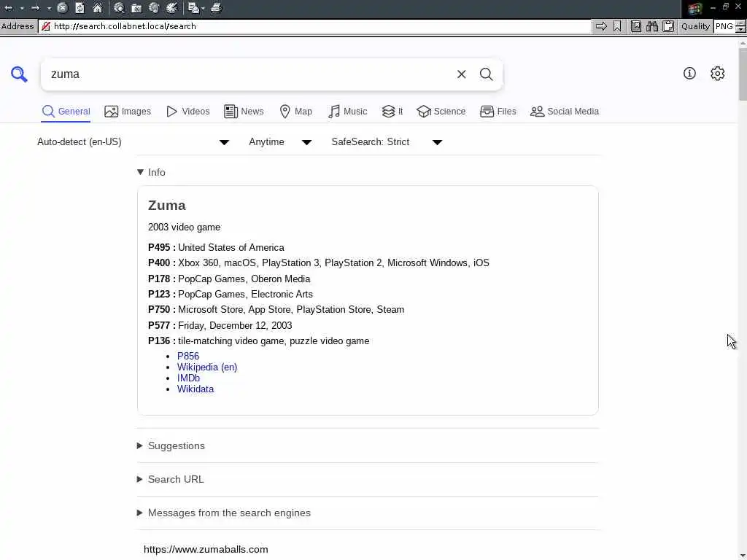747x560 pixels.
Task: Click the P577 Friday, December 12, 2003 line
Action: [x=220, y=326]
